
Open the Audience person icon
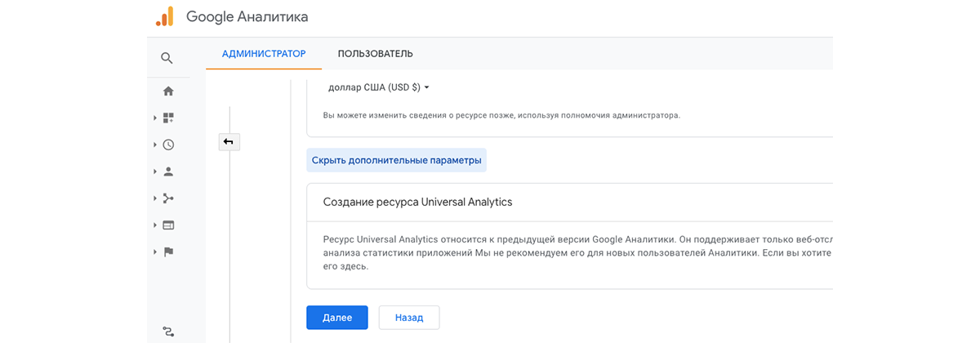168,171
